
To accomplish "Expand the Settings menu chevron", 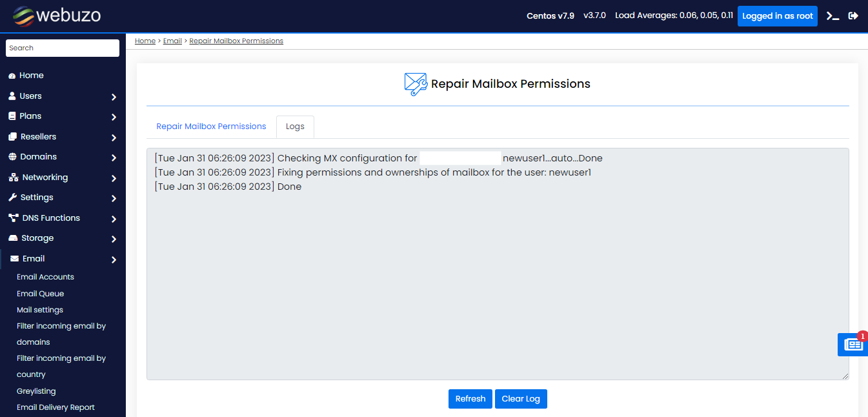I will point(114,198).
